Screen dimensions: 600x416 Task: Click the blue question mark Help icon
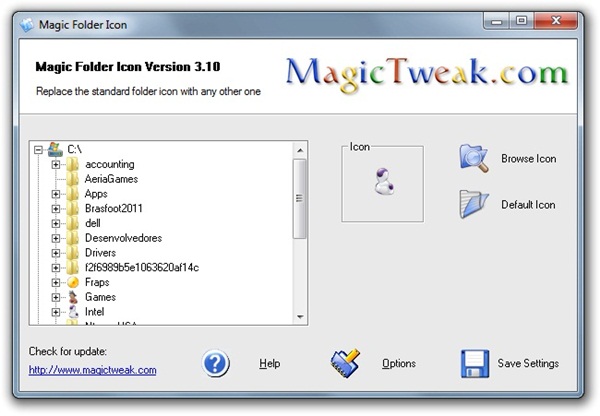point(215,363)
